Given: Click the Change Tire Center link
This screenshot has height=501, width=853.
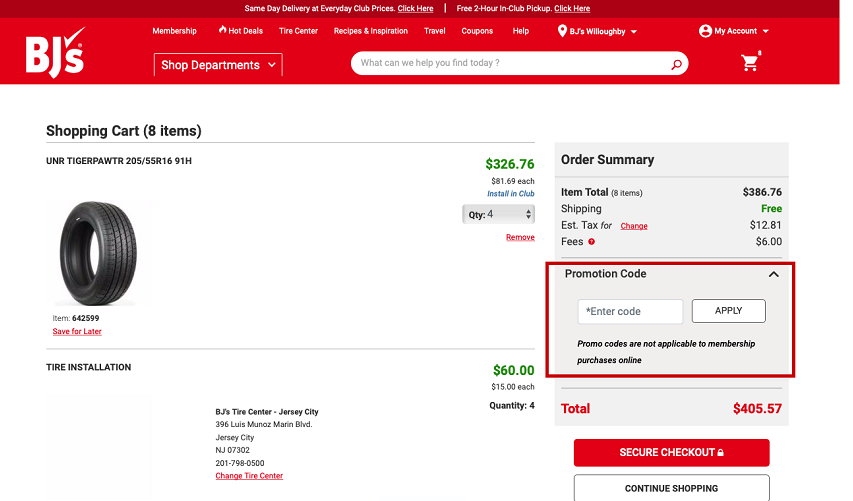Looking at the screenshot, I should point(249,476).
